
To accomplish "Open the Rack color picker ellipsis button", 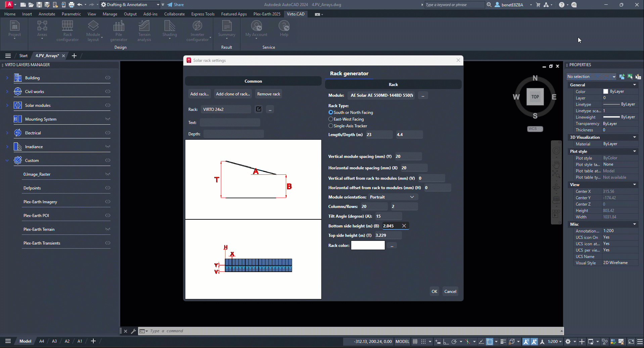I will (x=392, y=246).
